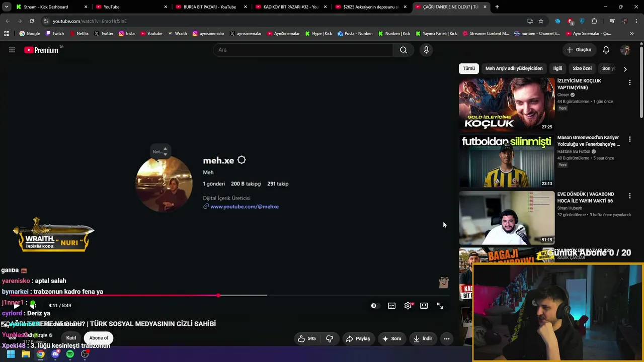Go back to the previous page
Image resolution: width=644 pixels, height=362 pixels.
[x=8, y=21]
